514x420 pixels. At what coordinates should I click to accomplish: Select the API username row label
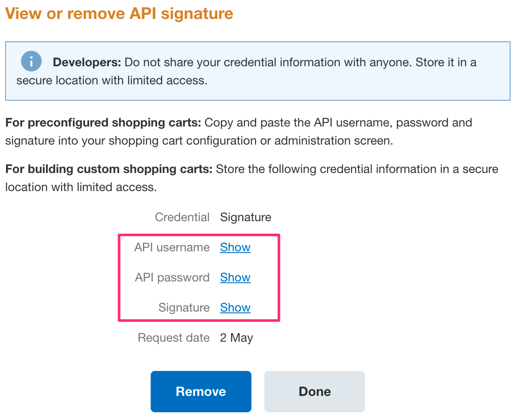pos(172,247)
